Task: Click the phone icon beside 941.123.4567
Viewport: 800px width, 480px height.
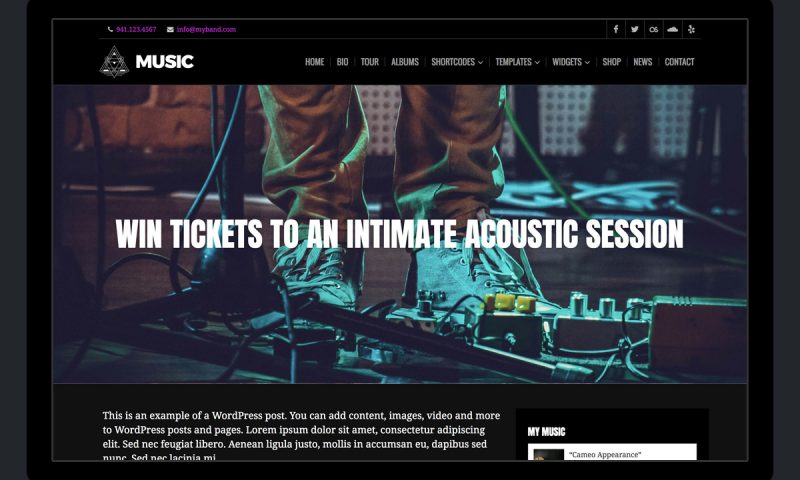Action: coord(110,30)
